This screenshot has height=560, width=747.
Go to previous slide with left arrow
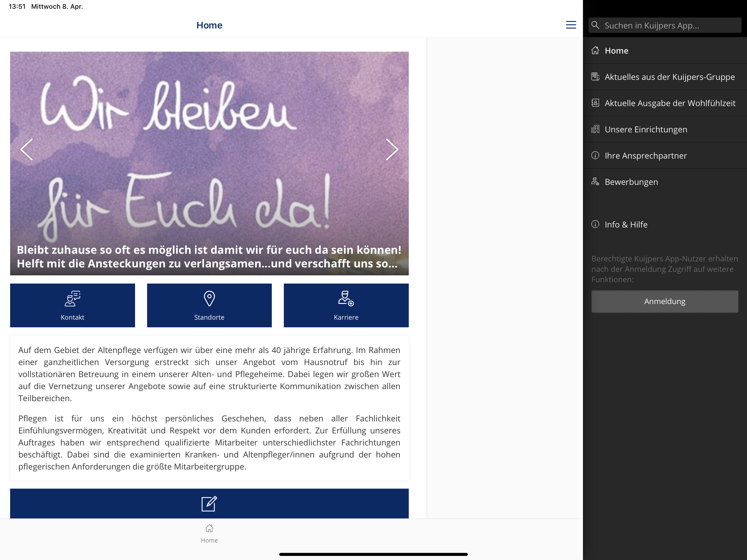click(27, 149)
